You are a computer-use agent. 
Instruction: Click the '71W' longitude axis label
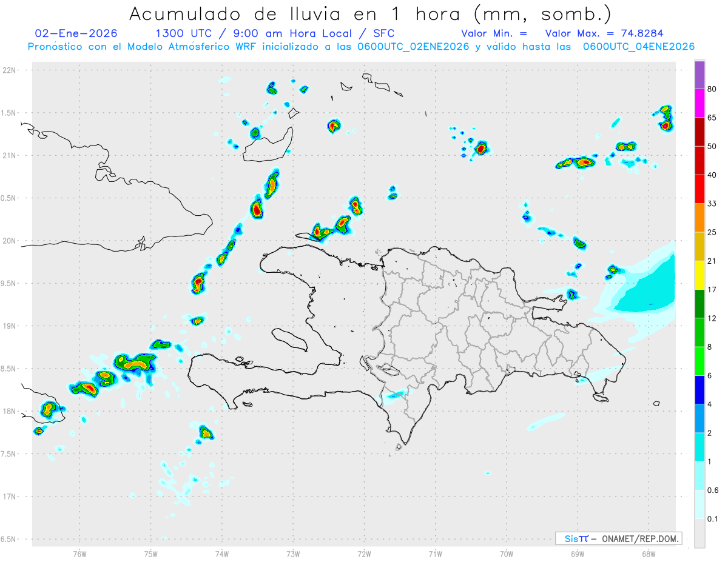click(435, 553)
